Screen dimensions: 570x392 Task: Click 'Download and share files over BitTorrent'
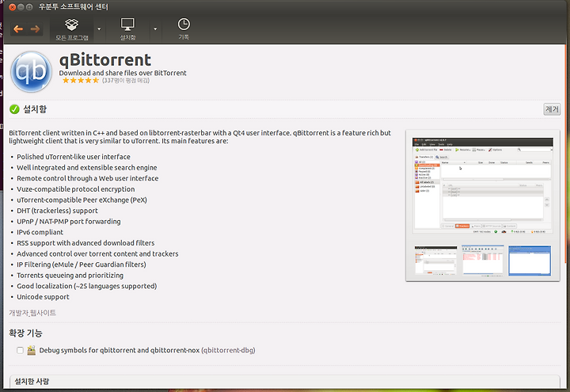pyautogui.click(x=123, y=73)
